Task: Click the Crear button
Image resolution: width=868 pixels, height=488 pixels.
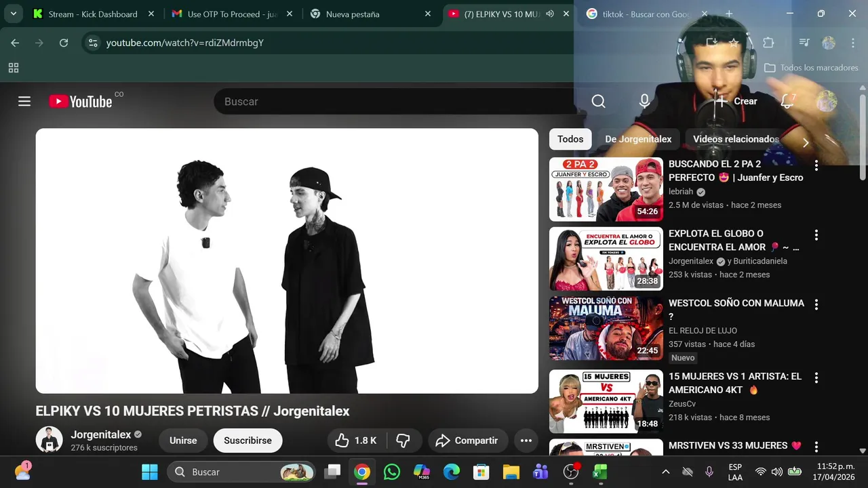Action: click(x=736, y=102)
